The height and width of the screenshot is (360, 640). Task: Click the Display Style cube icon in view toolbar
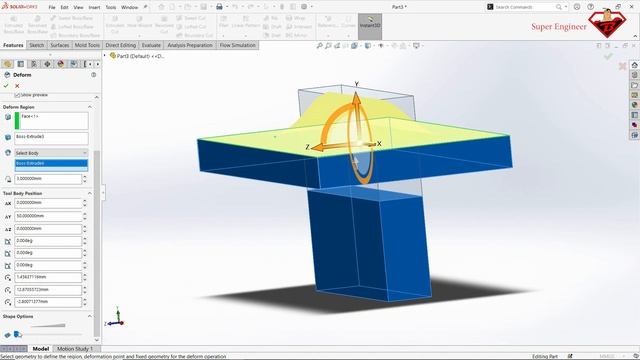point(368,46)
